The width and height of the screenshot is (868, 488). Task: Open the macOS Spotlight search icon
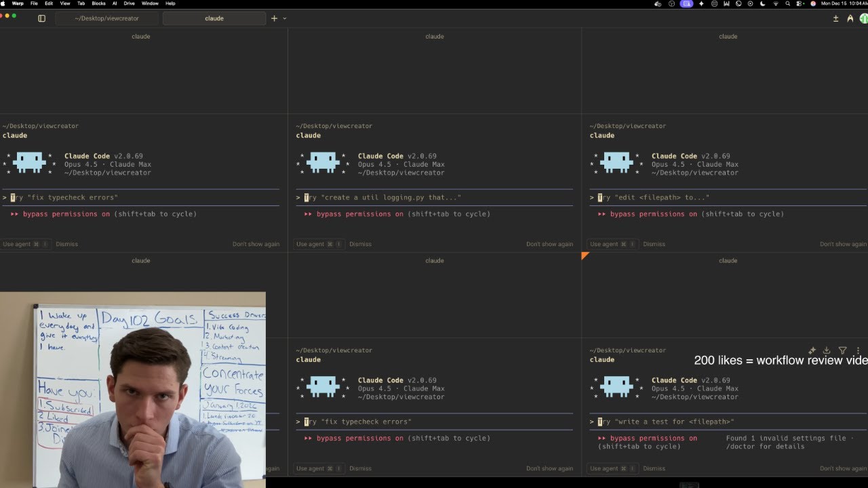pos(787,3)
